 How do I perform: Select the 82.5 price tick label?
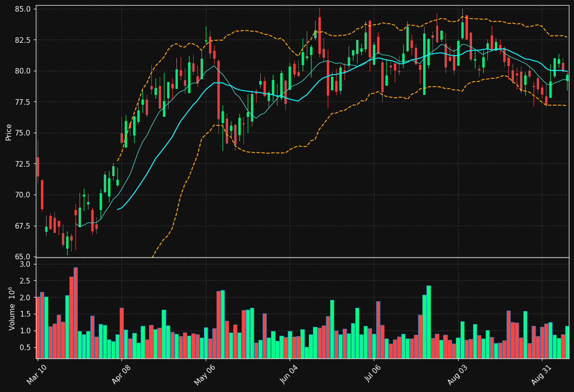23,40
